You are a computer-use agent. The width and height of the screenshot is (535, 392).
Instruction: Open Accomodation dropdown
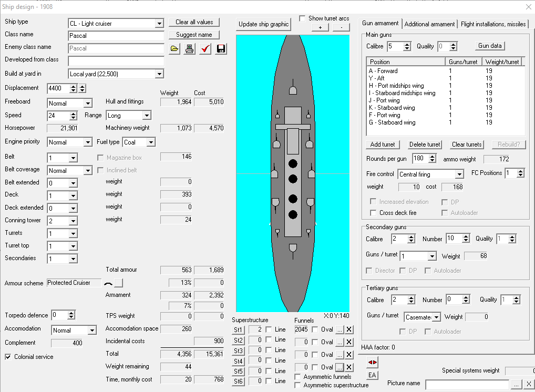(x=92, y=331)
